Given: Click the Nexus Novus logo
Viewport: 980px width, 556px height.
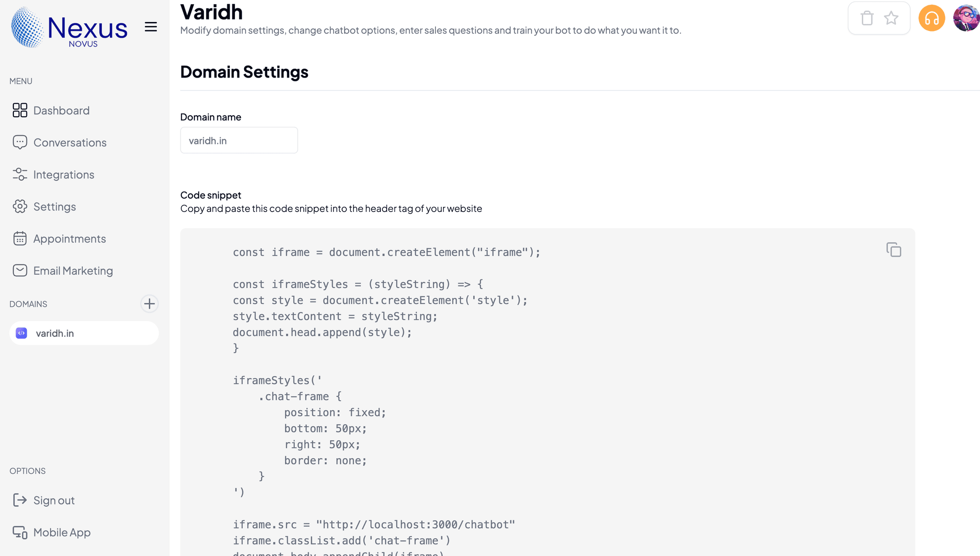Looking at the screenshot, I should tap(69, 28).
